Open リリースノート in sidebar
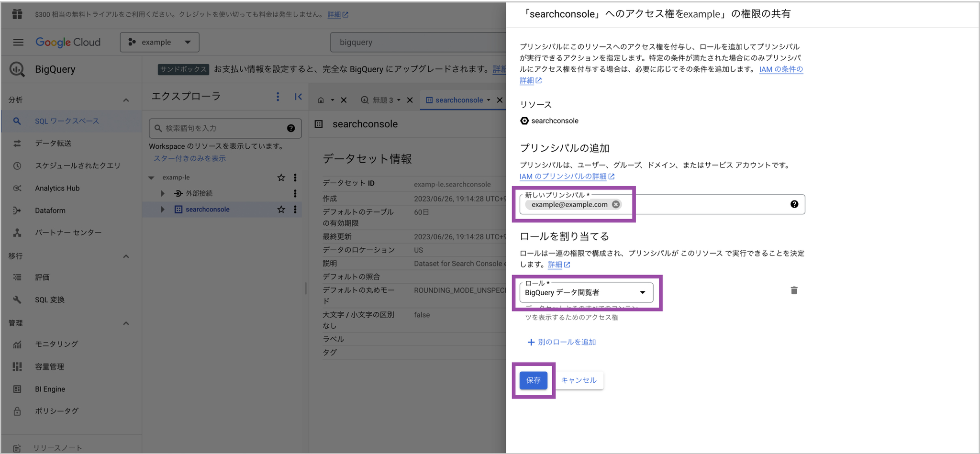The width and height of the screenshot is (980, 454). 72,448
